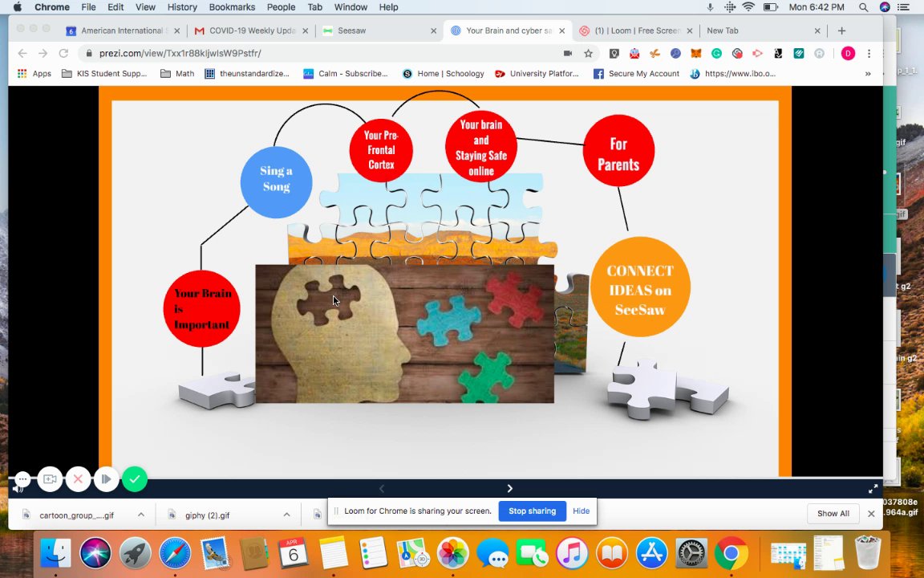Bookmark this page with star icon

tap(588, 53)
